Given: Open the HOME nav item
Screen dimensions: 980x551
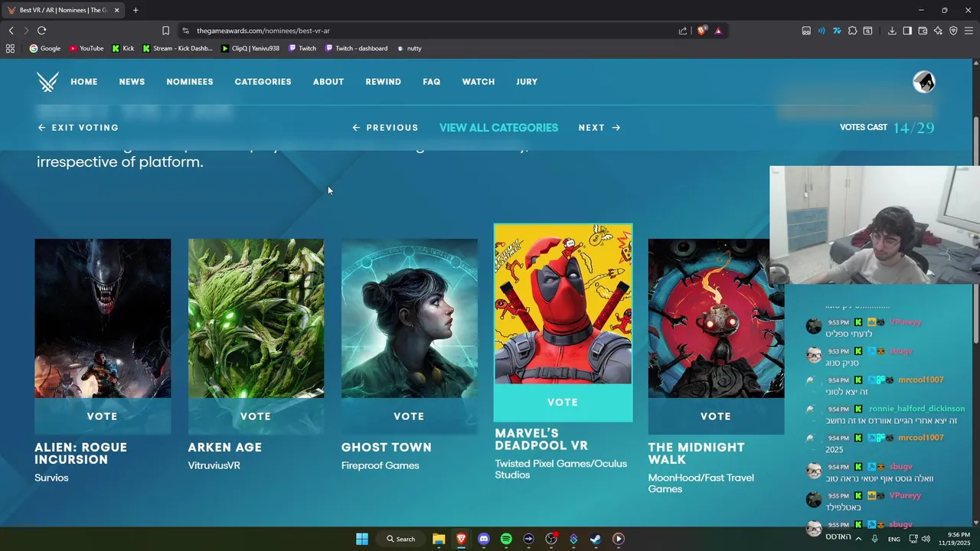Looking at the screenshot, I should [84, 82].
